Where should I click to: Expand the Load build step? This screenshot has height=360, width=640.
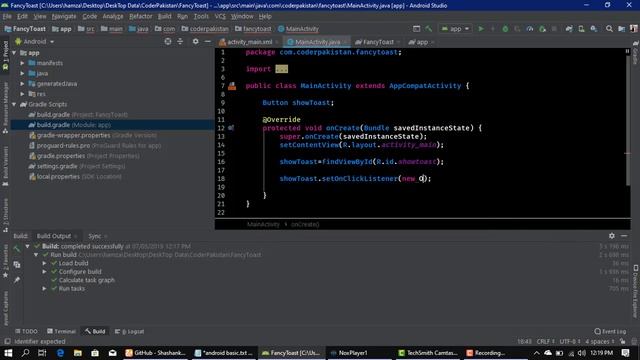point(44,263)
